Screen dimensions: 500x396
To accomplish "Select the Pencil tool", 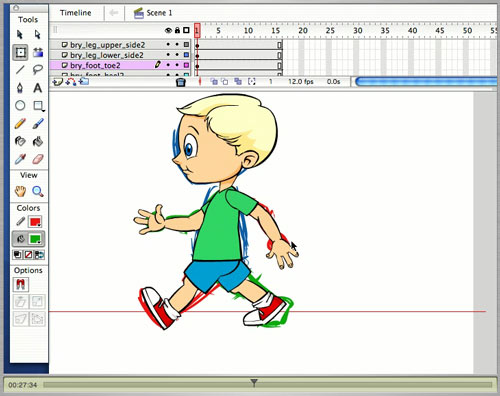I will pos(20,123).
